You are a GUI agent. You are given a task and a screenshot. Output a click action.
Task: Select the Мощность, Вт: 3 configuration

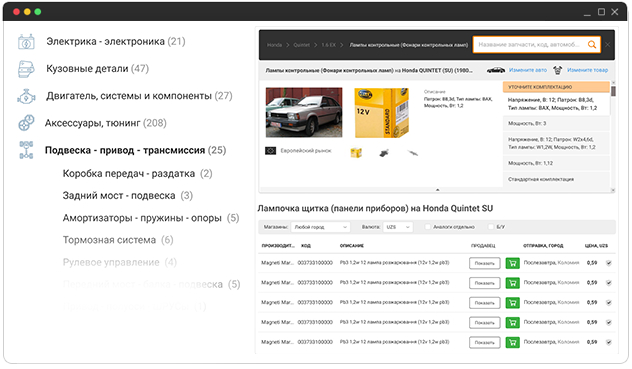(556, 123)
